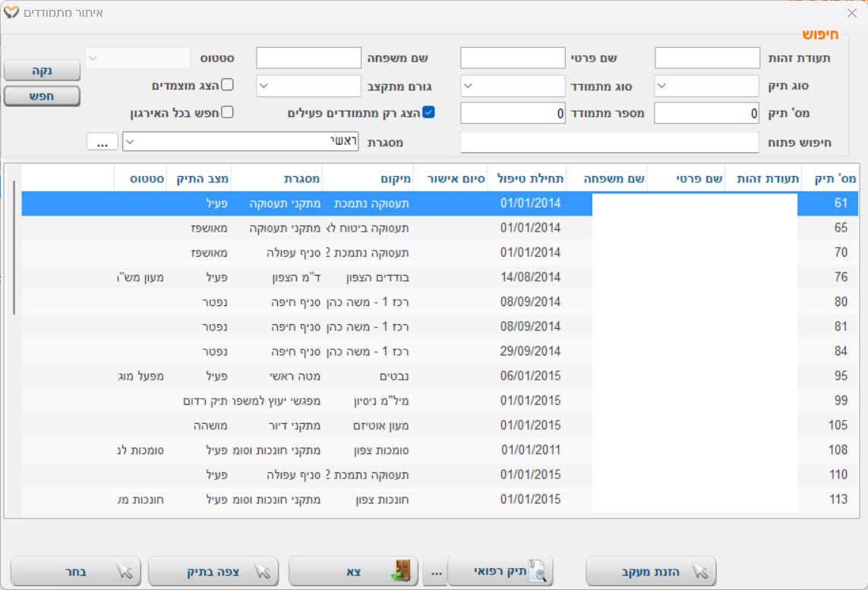Enable the חפש בכל הארגון checkbox

point(227,112)
